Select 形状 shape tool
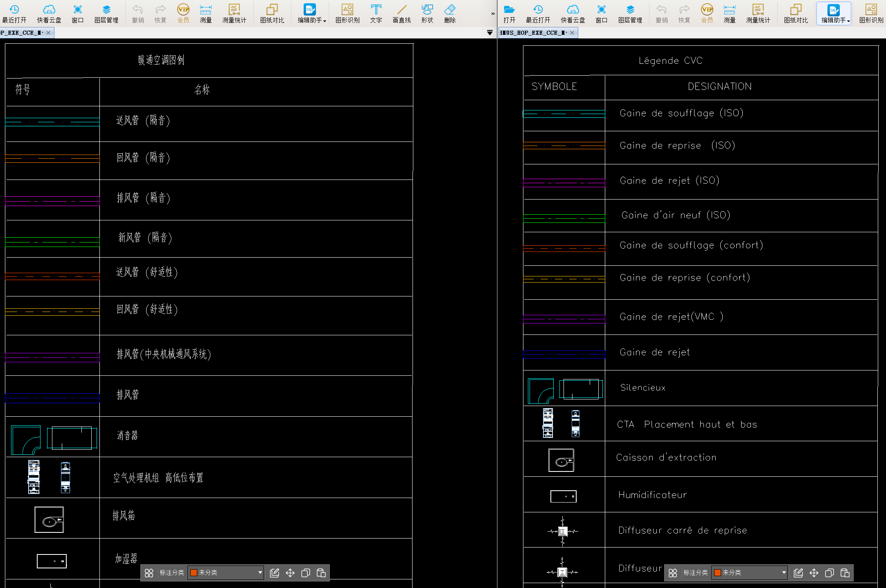 pyautogui.click(x=427, y=13)
